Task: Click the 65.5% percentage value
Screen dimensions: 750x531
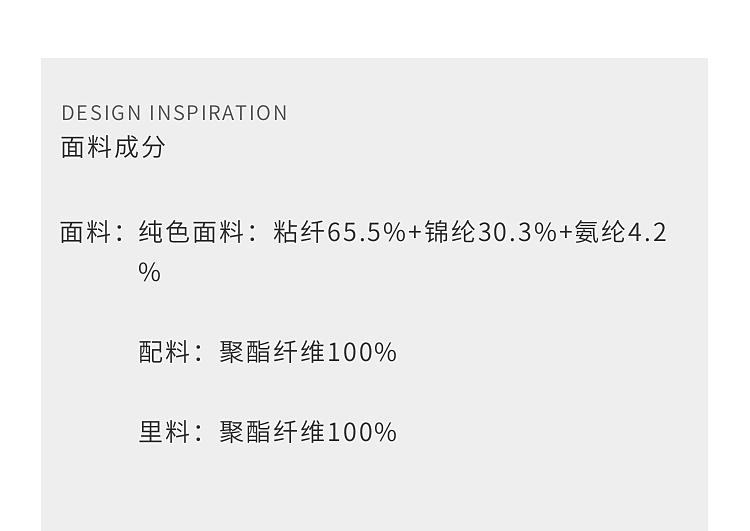Action: click(367, 233)
